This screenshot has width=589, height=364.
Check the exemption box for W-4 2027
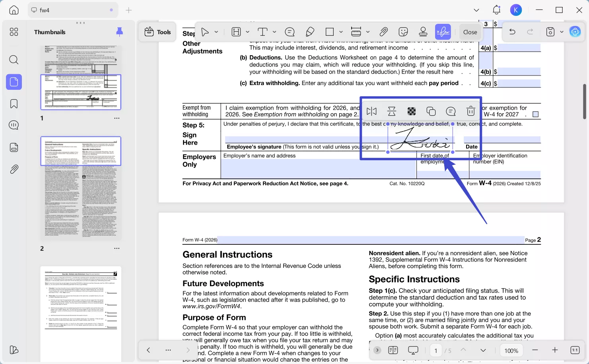pos(536,114)
